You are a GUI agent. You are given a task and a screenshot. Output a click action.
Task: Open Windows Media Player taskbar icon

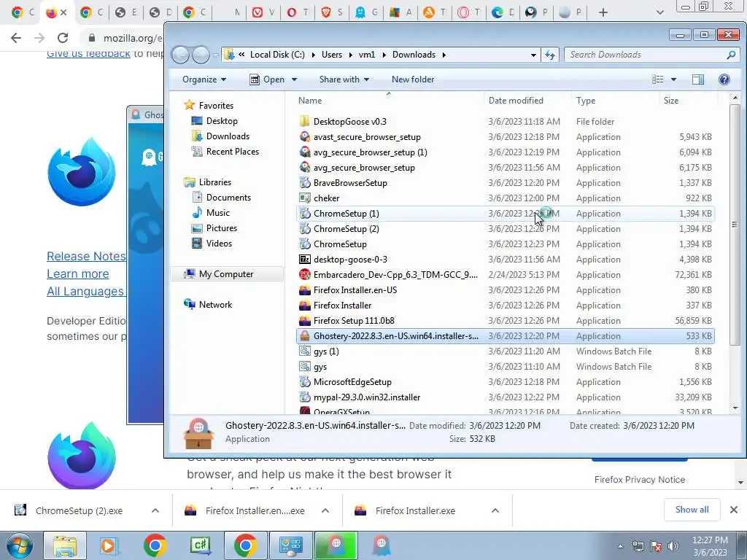tap(109, 545)
